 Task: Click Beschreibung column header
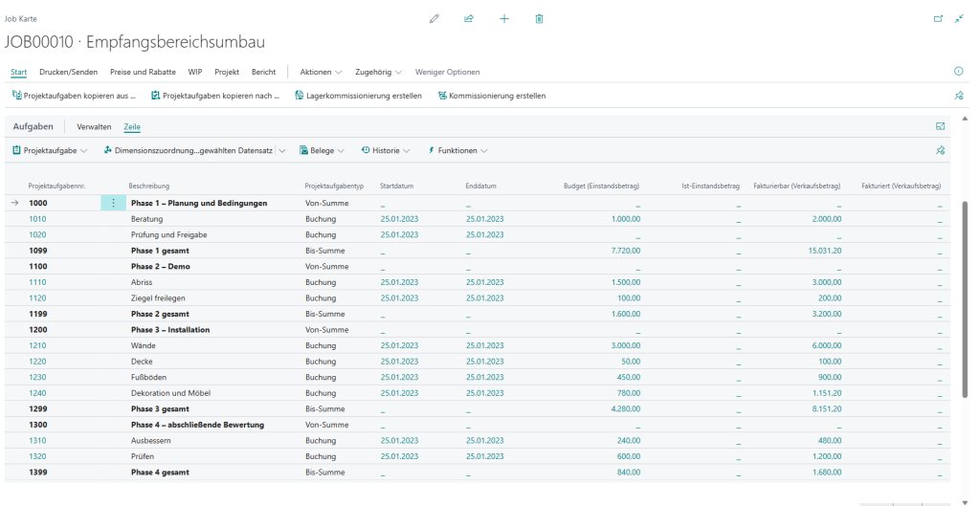click(148, 187)
